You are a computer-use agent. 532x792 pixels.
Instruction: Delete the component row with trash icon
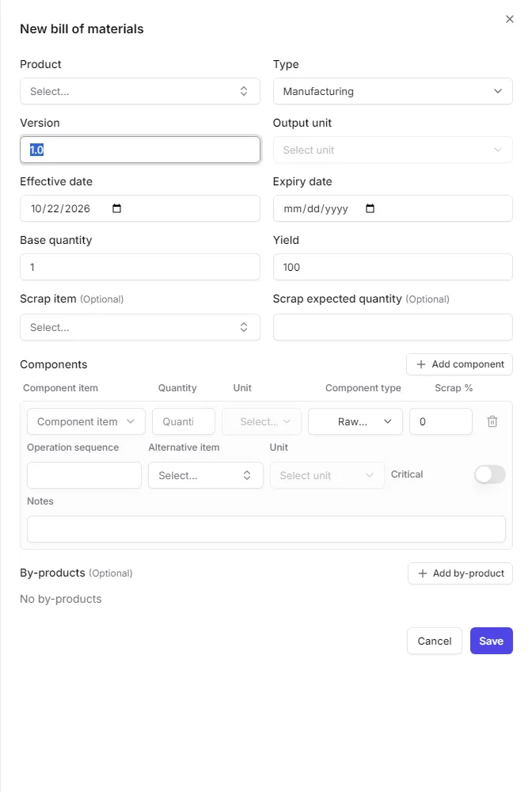tap(492, 421)
